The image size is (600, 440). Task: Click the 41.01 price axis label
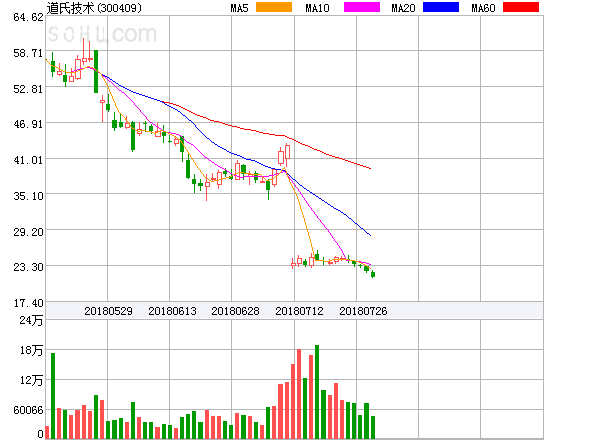pos(28,160)
